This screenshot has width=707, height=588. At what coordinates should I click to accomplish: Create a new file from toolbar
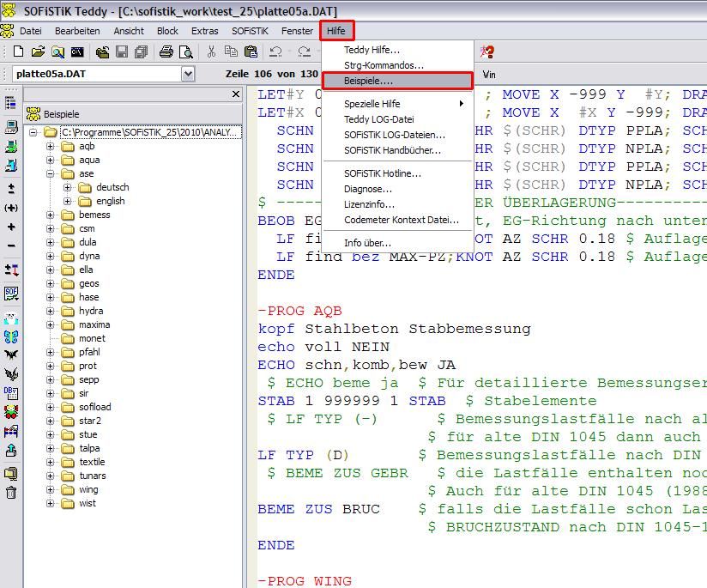[x=18, y=52]
